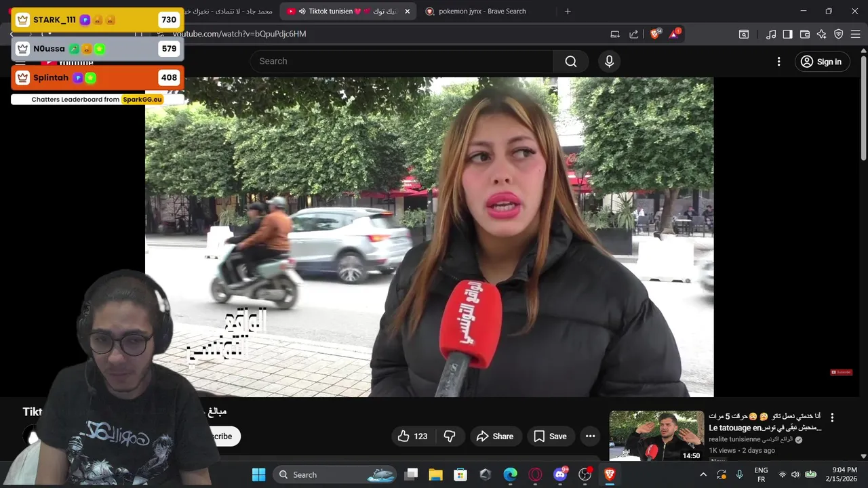This screenshot has width=868, height=488.
Task: Click Brave Shields lion icon
Action: 655,34
